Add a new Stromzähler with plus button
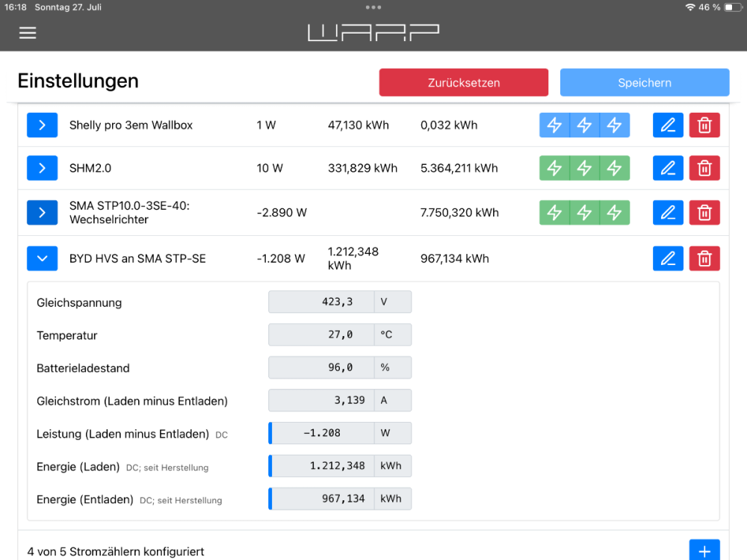747x560 pixels. [704, 551]
